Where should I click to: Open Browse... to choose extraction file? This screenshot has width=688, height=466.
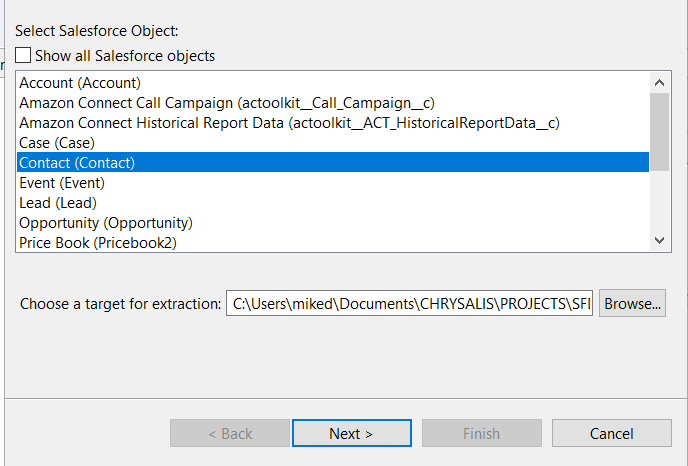[x=632, y=303]
